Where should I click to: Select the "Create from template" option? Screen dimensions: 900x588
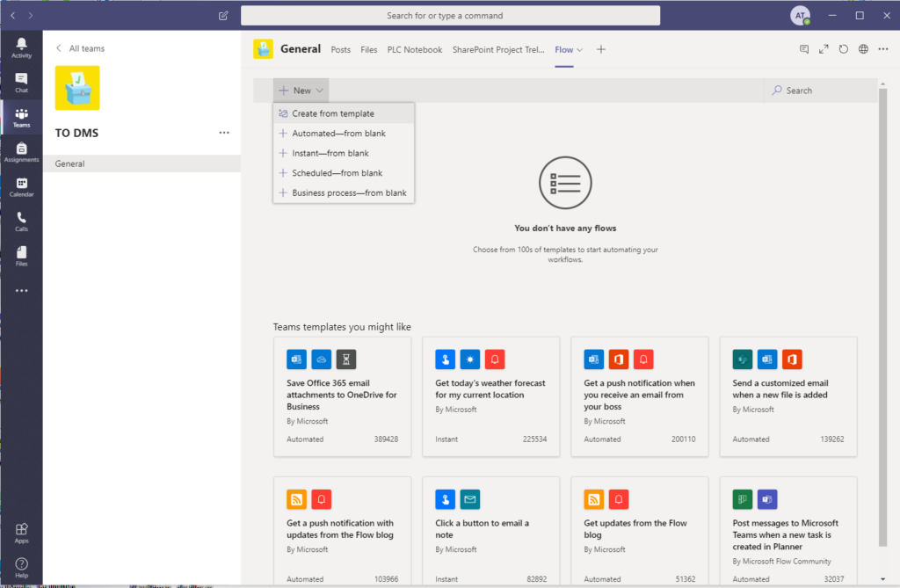332,113
